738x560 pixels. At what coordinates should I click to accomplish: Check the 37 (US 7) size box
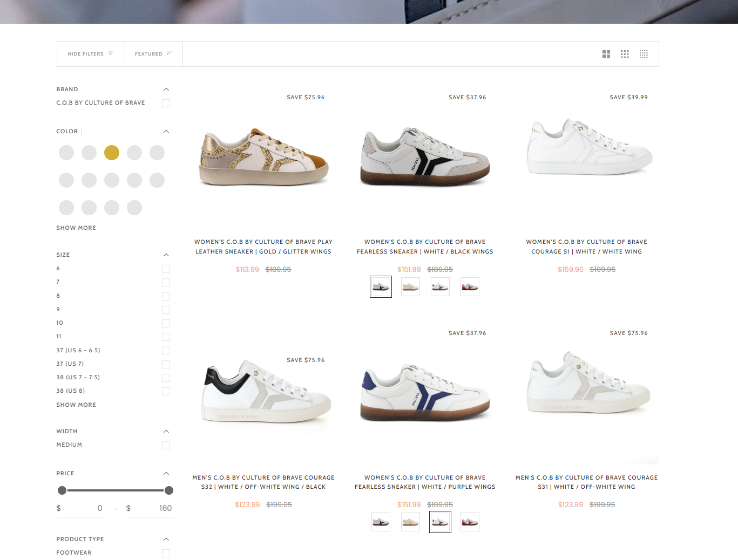click(166, 365)
